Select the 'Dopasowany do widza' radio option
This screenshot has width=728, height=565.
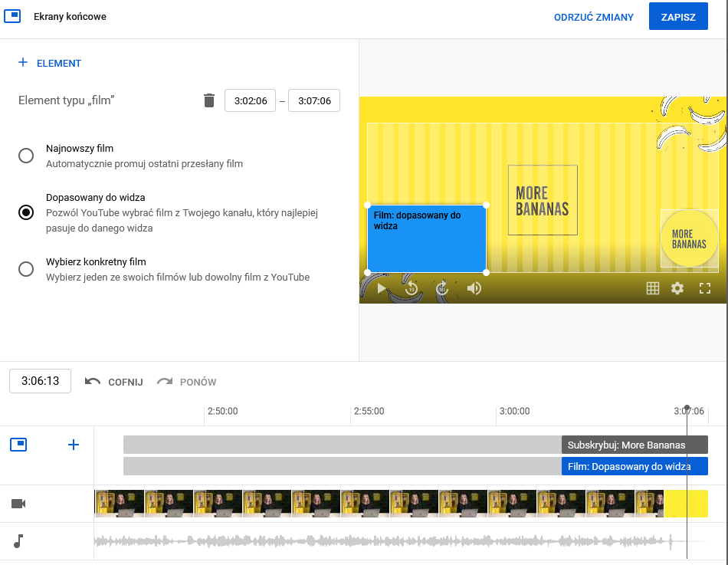(26, 212)
